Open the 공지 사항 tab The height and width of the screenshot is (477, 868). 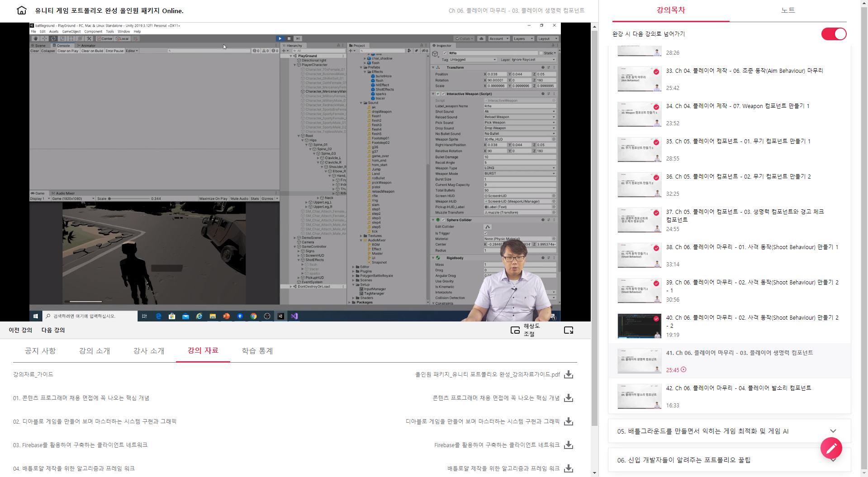[40, 351]
